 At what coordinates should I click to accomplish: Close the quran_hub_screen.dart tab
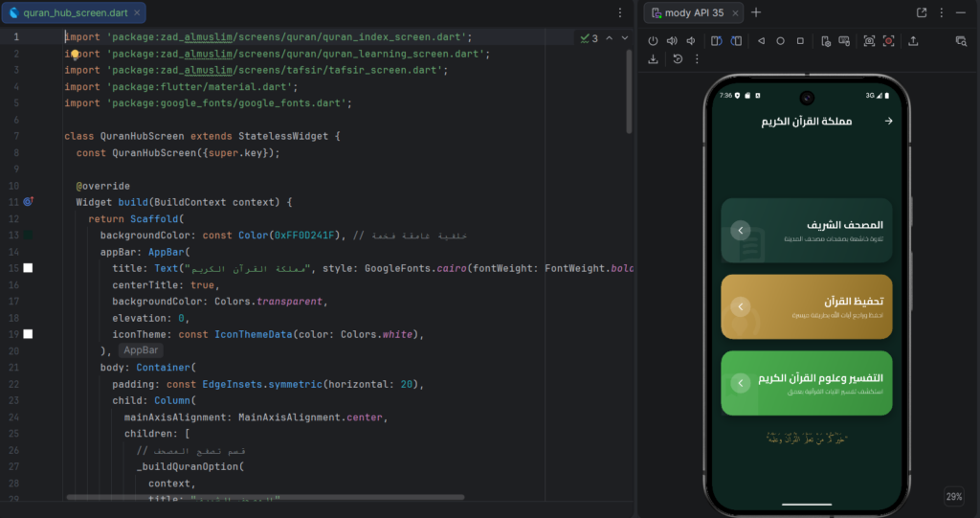click(x=137, y=12)
